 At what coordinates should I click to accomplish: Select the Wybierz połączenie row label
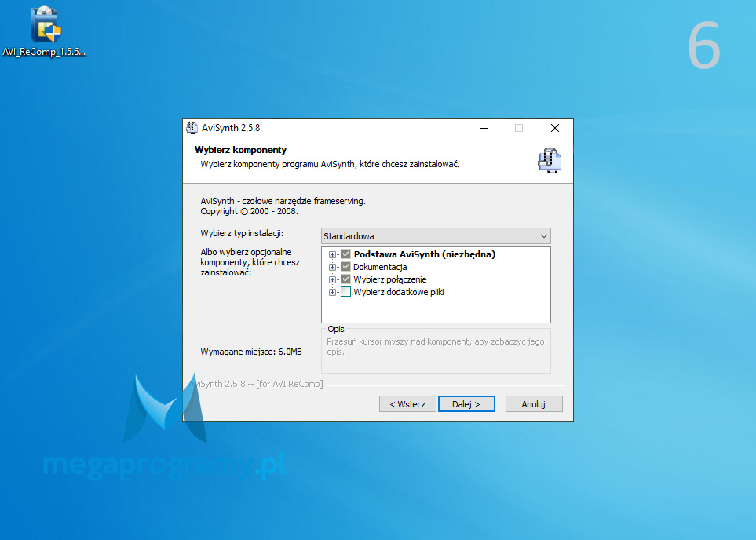click(x=390, y=279)
